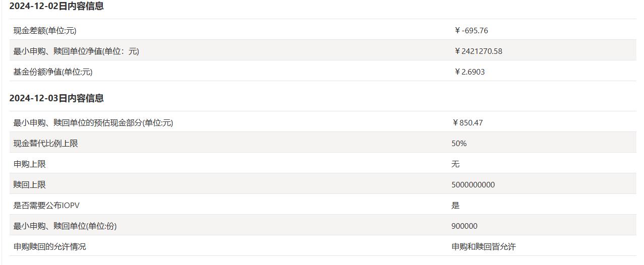Select the 预估现金部分 row label
The image size is (644, 265).
93,123
